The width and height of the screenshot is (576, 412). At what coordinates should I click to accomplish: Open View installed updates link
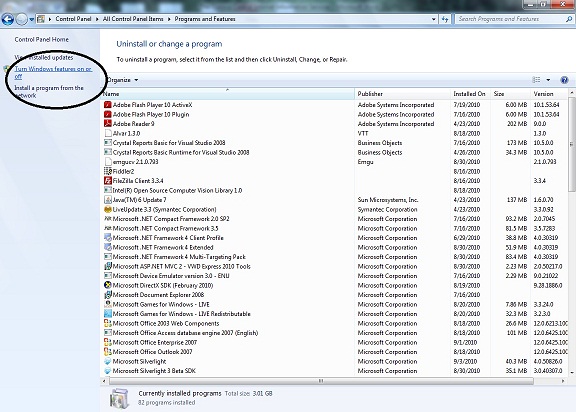[x=44, y=57]
